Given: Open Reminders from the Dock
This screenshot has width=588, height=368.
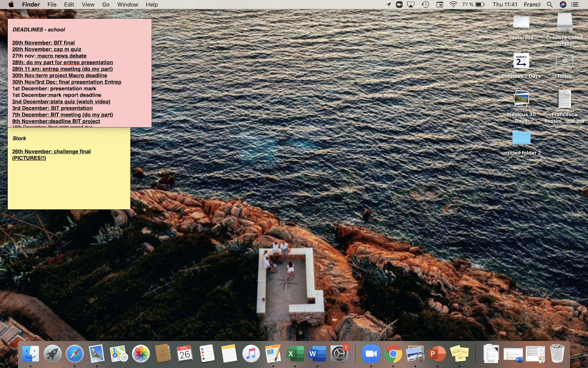Looking at the screenshot, I should pyautogui.click(x=207, y=354).
